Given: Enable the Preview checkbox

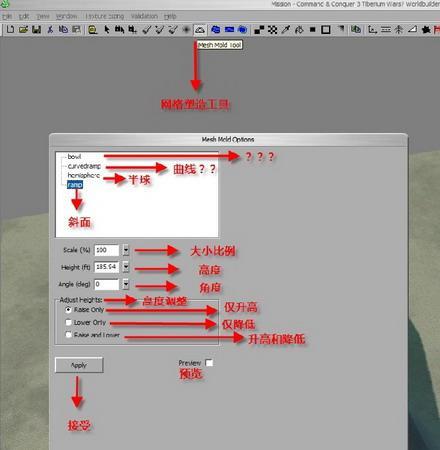Looking at the screenshot, I should 209,362.
